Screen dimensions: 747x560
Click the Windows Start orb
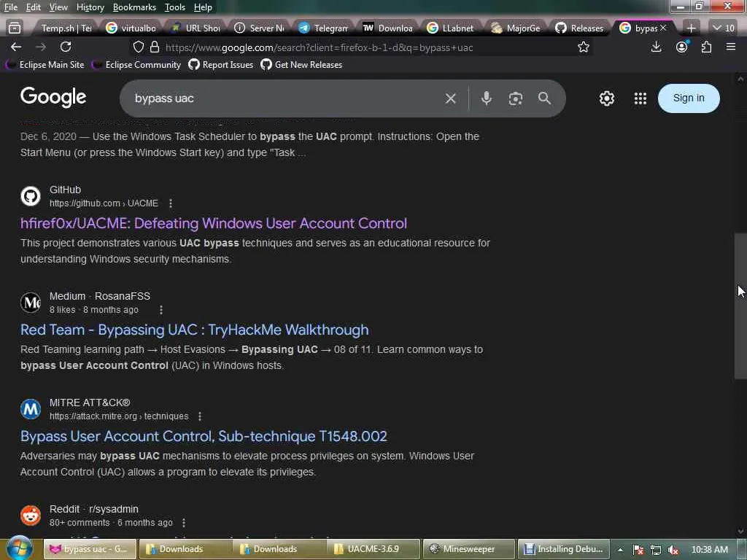tap(20, 548)
